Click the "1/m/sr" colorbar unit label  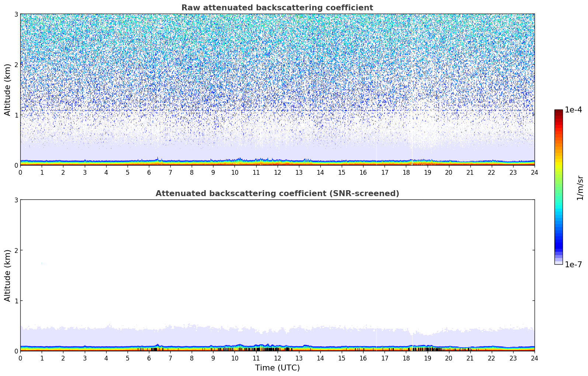(x=580, y=187)
